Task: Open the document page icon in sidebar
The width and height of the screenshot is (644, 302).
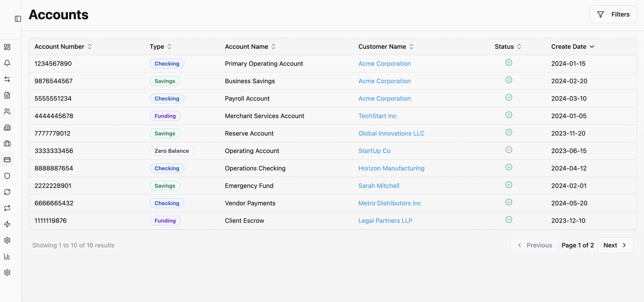Action: (x=7, y=95)
